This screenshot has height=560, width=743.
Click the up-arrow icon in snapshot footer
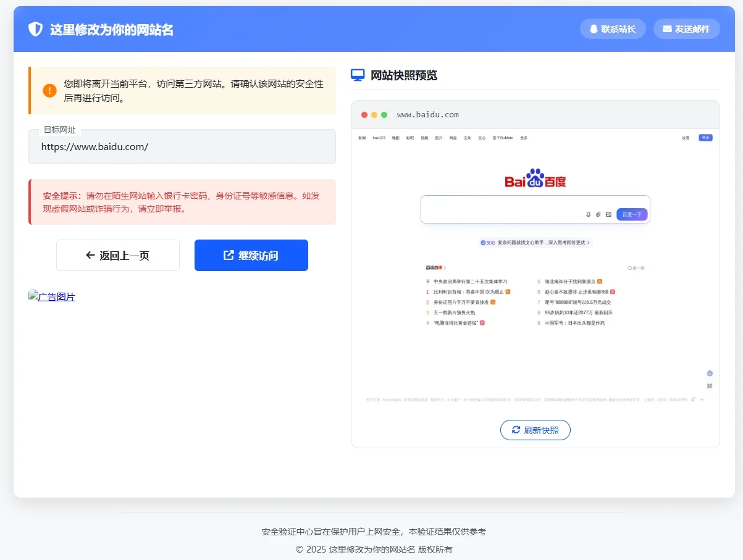pyautogui.click(x=702, y=399)
